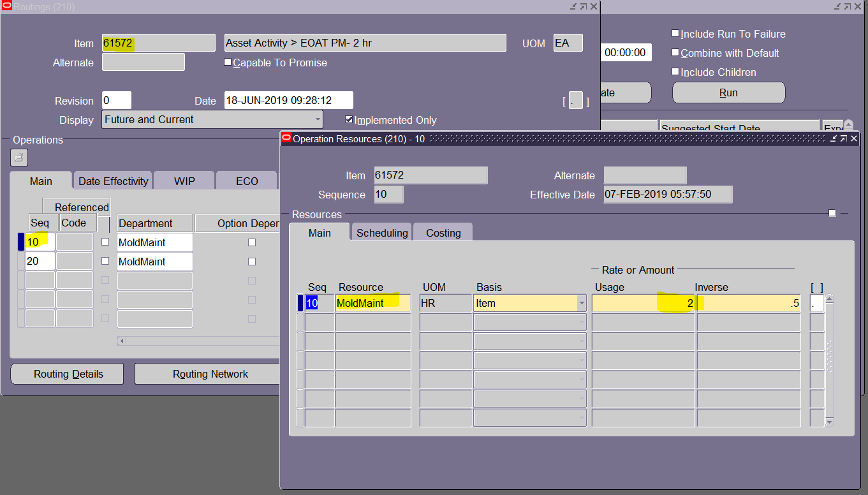The width and height of the screenshot is (868, 495).
Task: Click the Resource field containing MoldMaint
Action: (373, 304)
